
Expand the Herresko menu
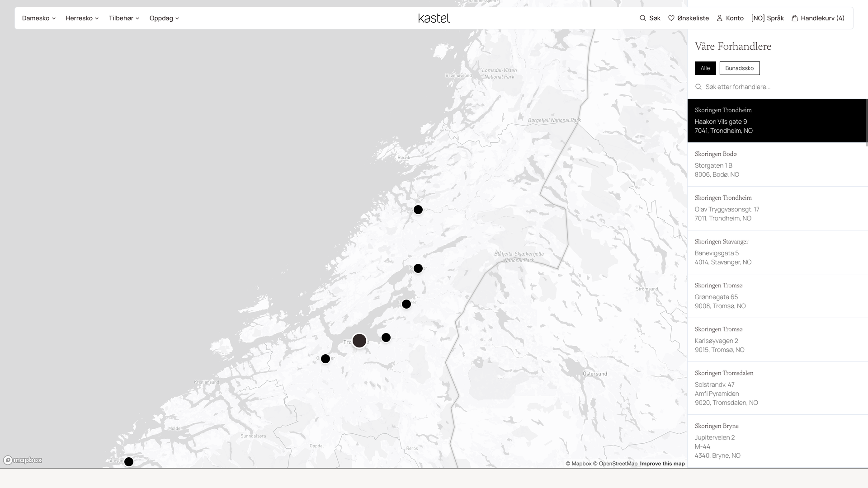[82, 18]
